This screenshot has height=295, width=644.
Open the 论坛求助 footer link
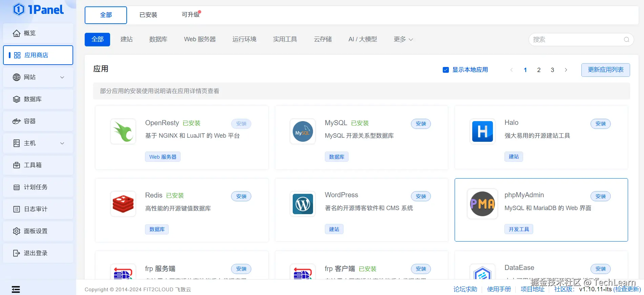coord(465,289)
